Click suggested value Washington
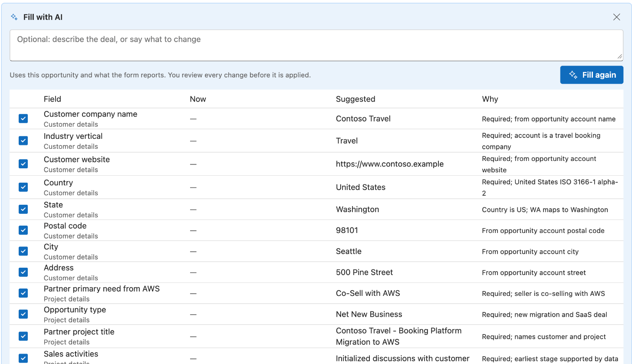Screen dimensions: 632x364 [x=358, y=209]
